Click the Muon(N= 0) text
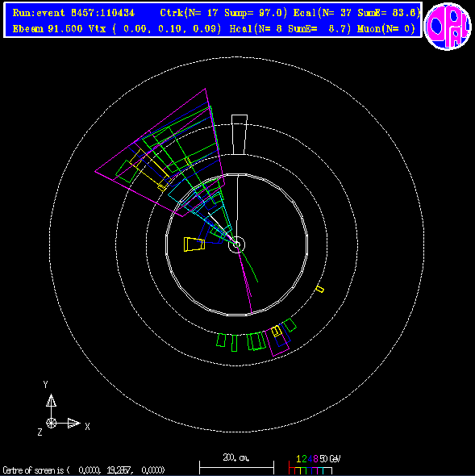 (x=386, y=29)
